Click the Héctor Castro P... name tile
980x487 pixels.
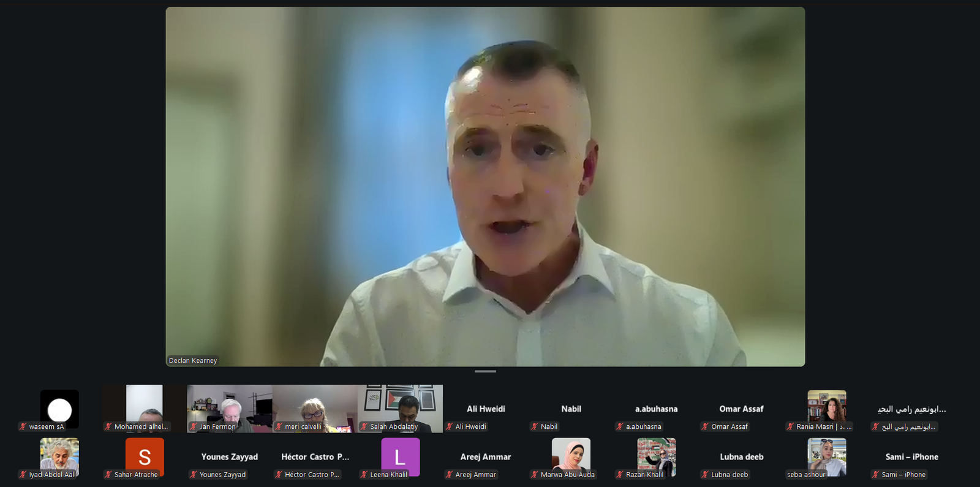coord(315,457)
